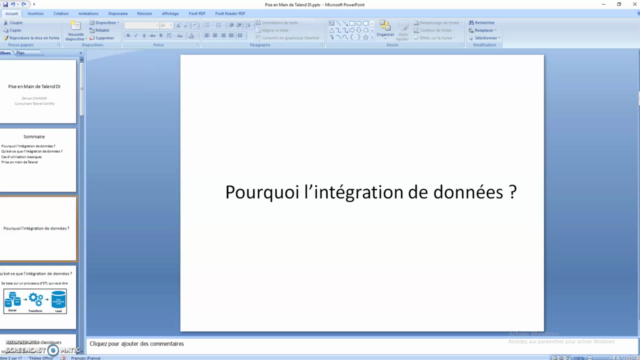Screen dimensions: 640x360
Task: Align text left in Paragraphe group
Action: [207, 36]
